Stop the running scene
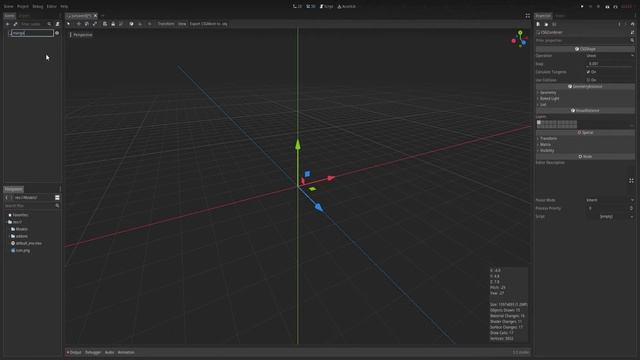This screenshot has width=640, height=360. [x=598, y=7]
